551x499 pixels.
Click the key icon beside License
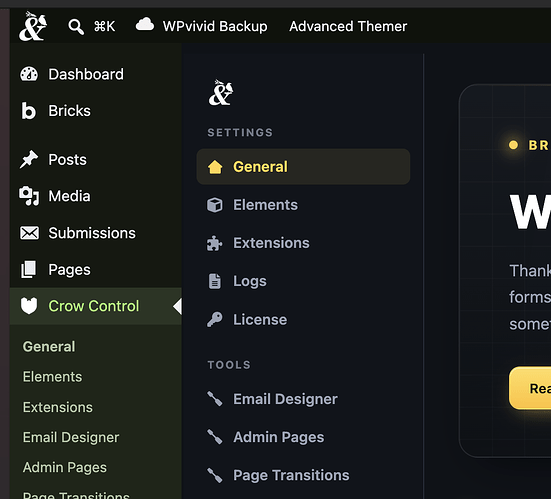(x=215, y=319)
